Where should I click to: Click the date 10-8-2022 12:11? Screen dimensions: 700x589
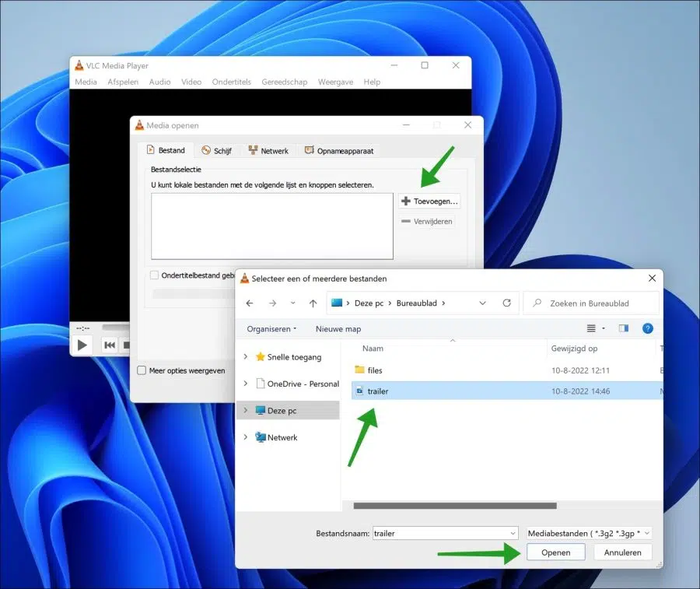[580, 370]
